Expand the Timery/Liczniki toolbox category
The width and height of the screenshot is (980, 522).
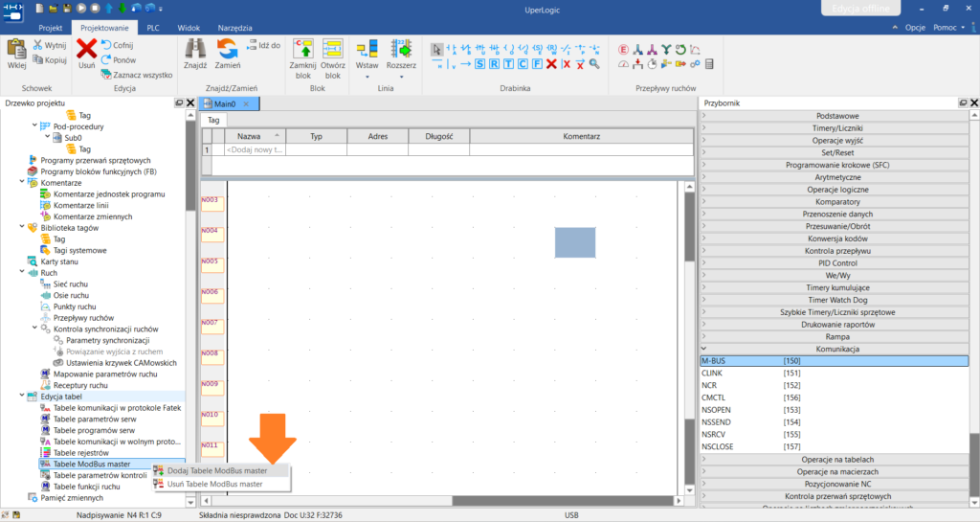pyautogui.click(x=703, y=128)
